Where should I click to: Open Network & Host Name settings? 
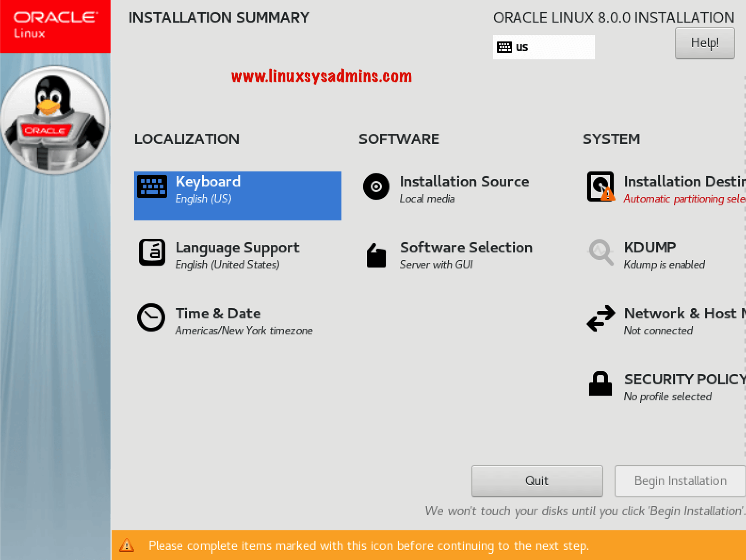click(x=665, y=321)
